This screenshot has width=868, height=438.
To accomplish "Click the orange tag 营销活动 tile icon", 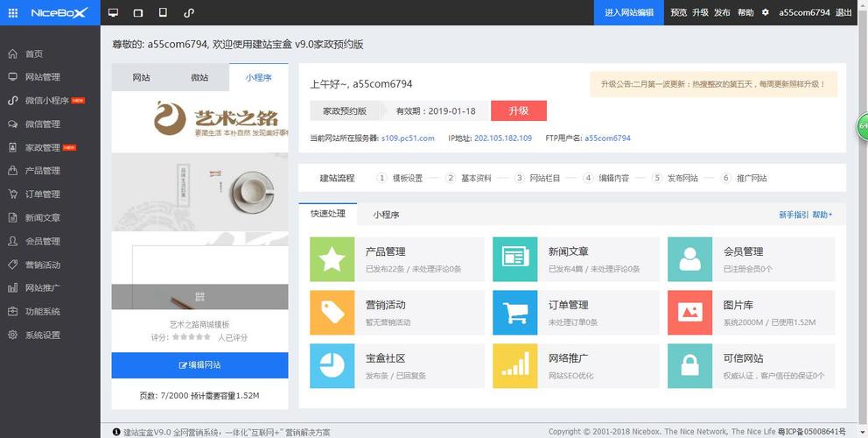I will click(x=332, y=313).
